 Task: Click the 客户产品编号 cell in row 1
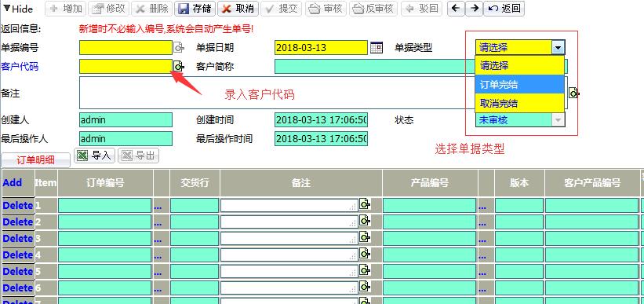point(592,205)
